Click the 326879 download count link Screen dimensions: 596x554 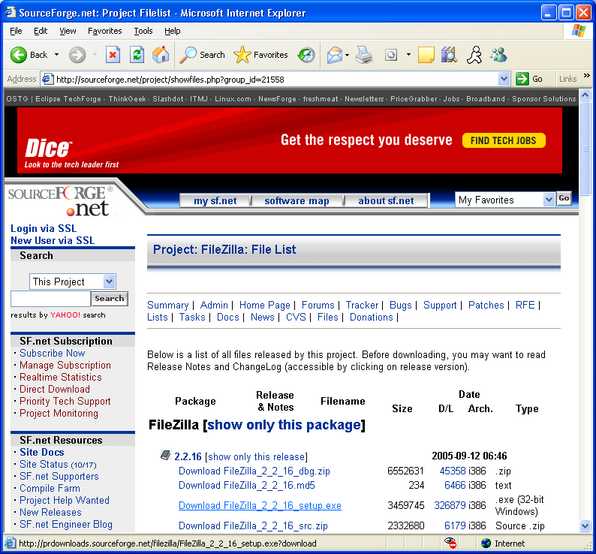pyautogui.click(x=450, y=505)
